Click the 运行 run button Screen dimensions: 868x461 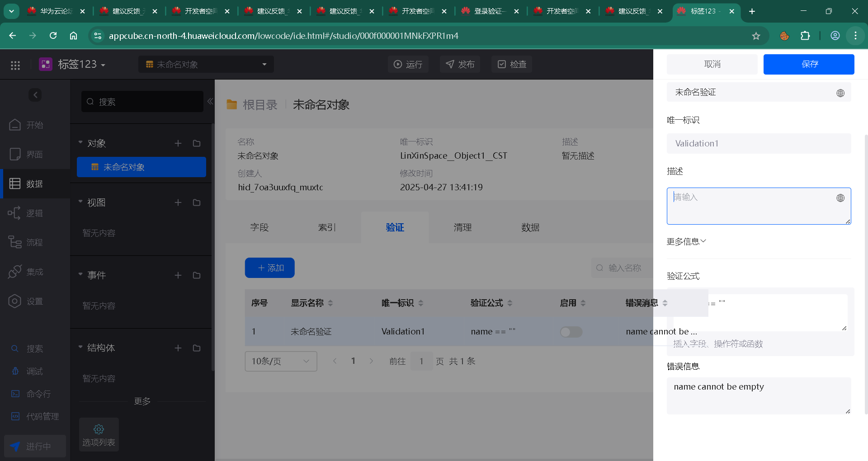point(408,65)
